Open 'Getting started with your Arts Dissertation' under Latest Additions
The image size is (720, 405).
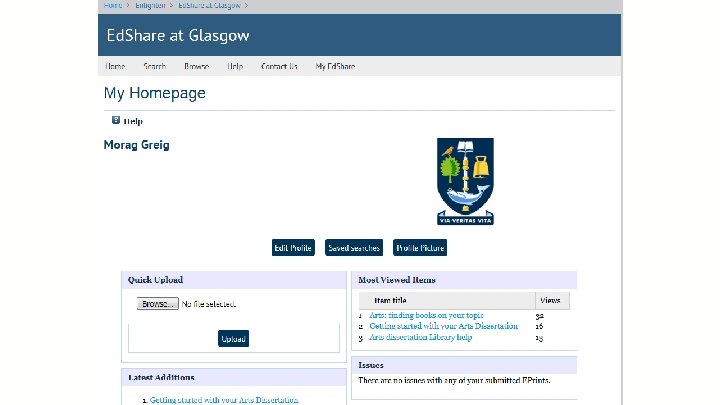[224, 400]
